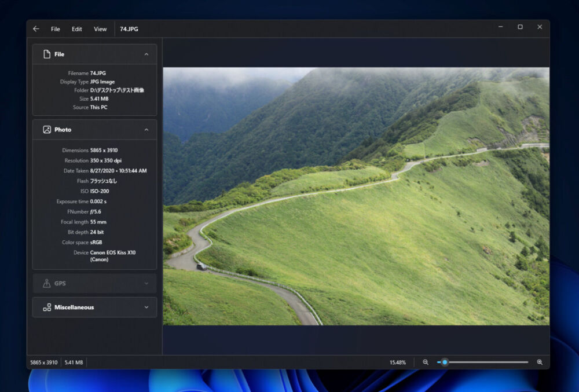Click the 15.48% zoom percentage
This screenshot has width=579, height=392.
click(398, 362)
